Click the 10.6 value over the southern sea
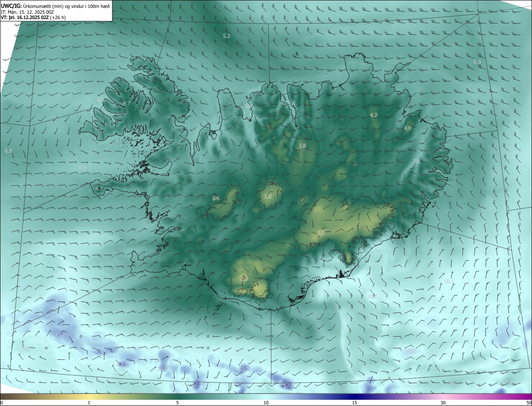 click(x=410, y=351)
